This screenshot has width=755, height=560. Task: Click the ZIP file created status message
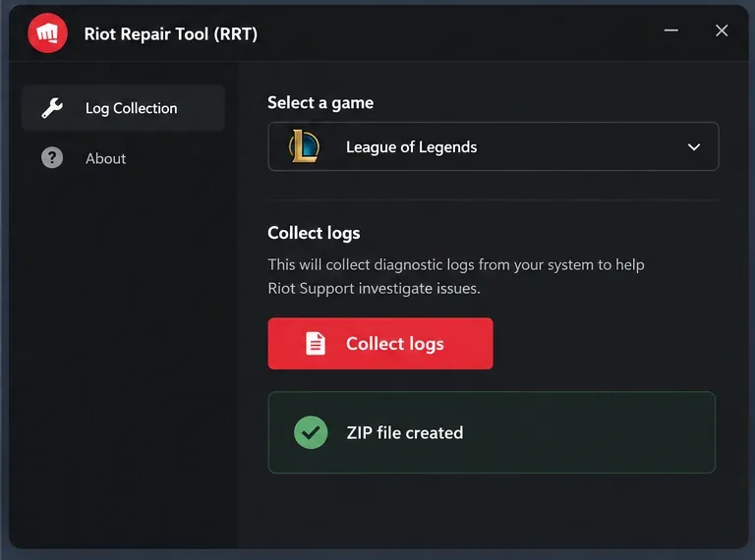[x=492, y=432]
